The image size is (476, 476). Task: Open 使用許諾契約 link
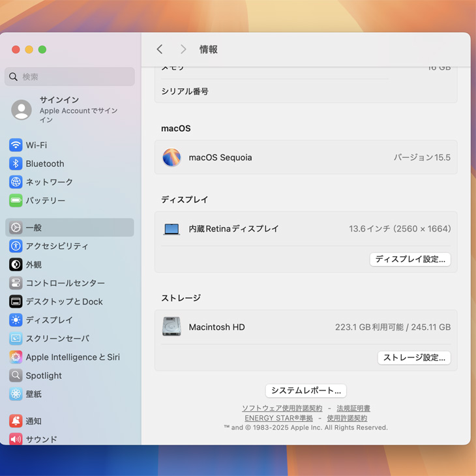click(x=347, y=418)
